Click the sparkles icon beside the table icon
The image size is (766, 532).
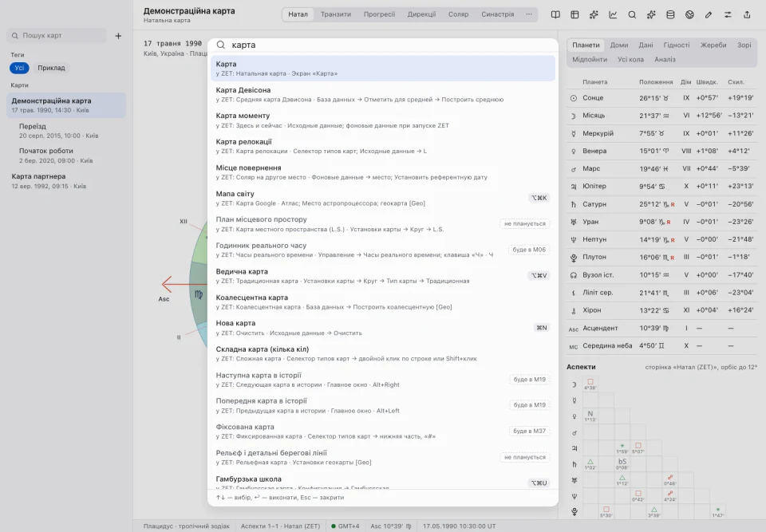click(594, 14)
